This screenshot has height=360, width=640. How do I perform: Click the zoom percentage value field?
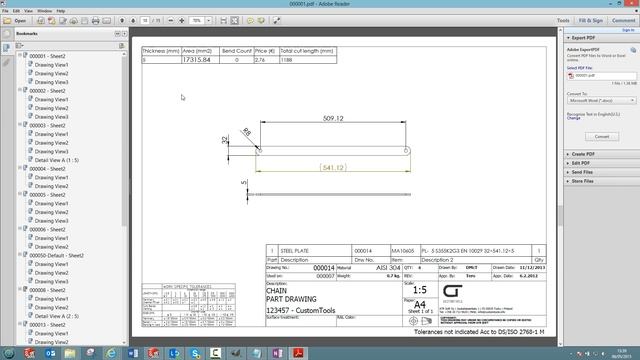[x=197, y=20]
